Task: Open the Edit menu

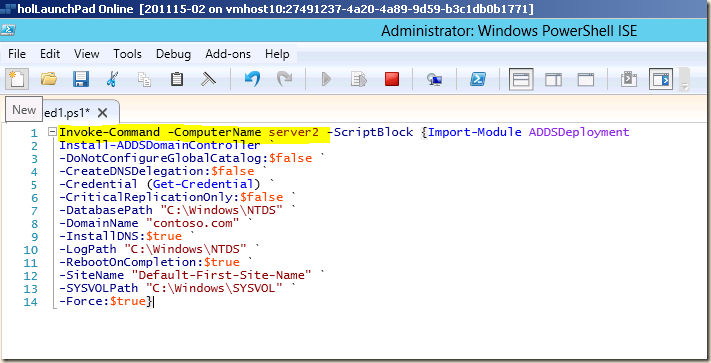Action: [50, 54]
